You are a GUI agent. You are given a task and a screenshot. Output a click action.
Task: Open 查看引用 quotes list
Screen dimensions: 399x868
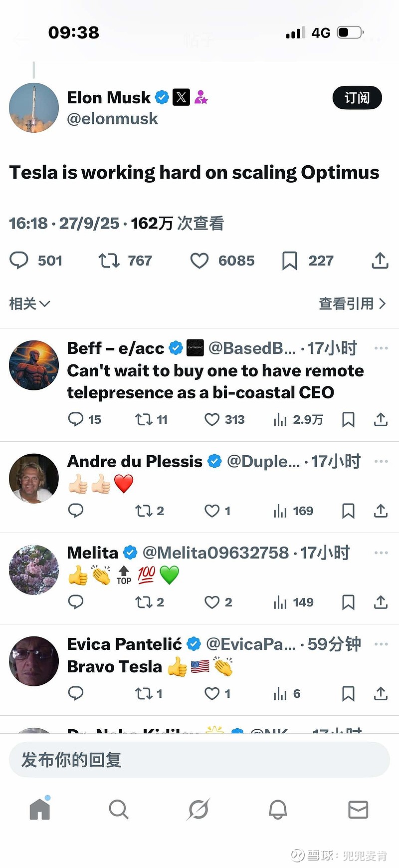point(352,303)
